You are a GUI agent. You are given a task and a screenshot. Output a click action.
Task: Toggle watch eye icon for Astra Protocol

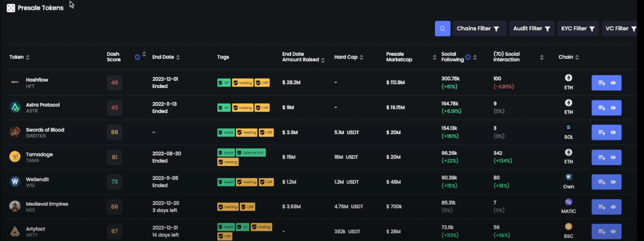coord(613,108)
